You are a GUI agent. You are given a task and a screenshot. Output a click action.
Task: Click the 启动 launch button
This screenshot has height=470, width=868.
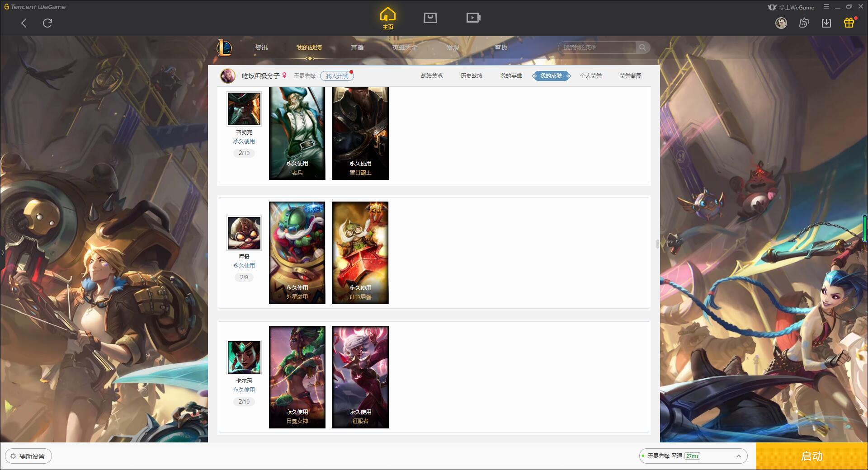pos(812,456)
